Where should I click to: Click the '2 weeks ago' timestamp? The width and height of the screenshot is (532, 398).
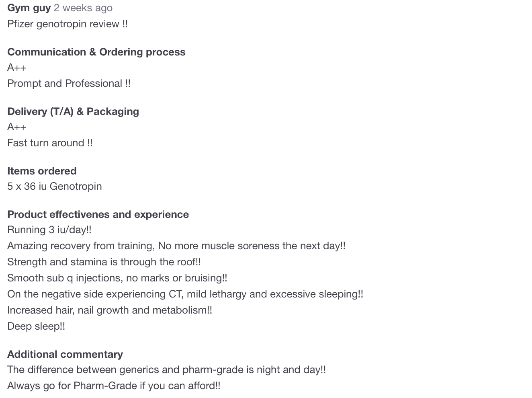83,8
